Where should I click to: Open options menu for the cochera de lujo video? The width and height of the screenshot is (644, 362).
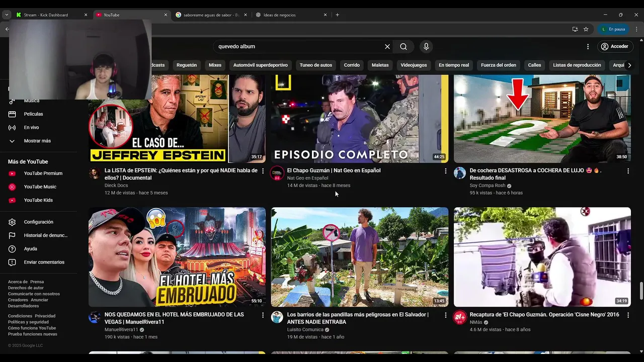[628, 171]
